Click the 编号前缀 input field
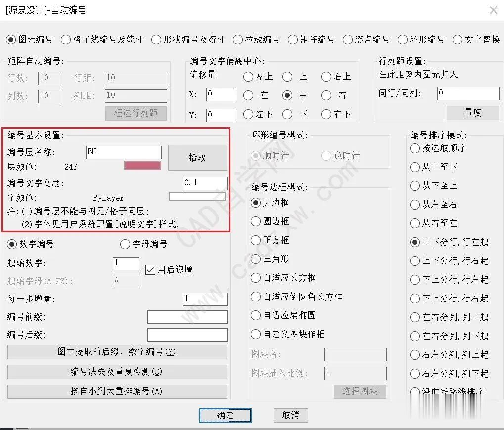Viewport: 504px width, 430px height. (187, 317)
